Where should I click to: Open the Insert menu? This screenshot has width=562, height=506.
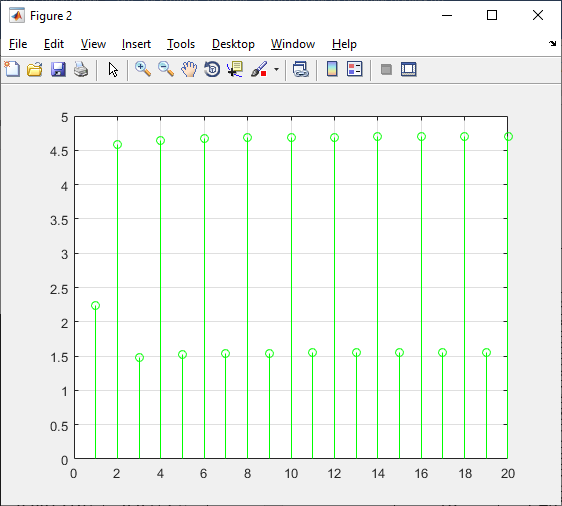[x=136, y=44]
